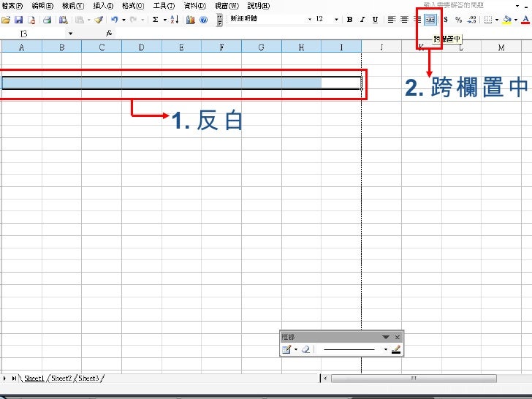532x399 pixels.
Task: Undo the last action
Action: (x=115, y=20)
